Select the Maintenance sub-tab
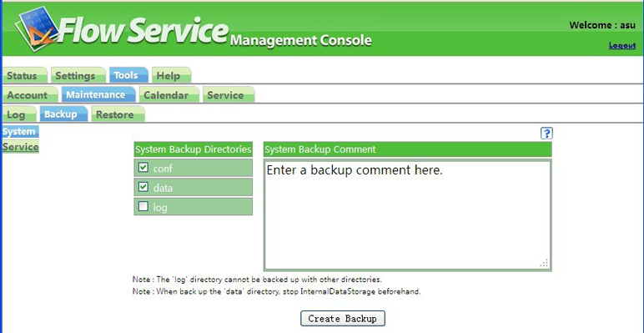This screenshot has height=333, width=644. (98, 94)
